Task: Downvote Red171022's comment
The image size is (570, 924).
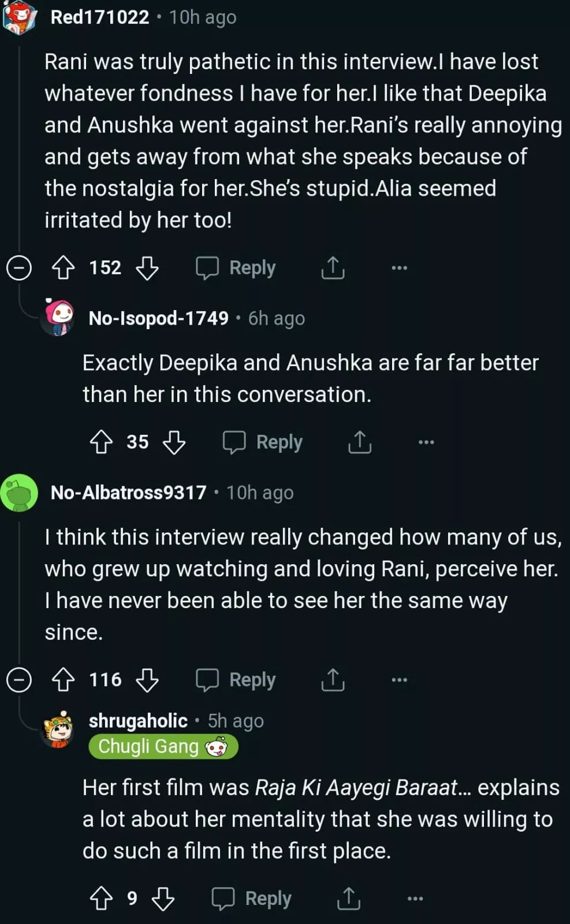Action: click(x=147, y=268)
